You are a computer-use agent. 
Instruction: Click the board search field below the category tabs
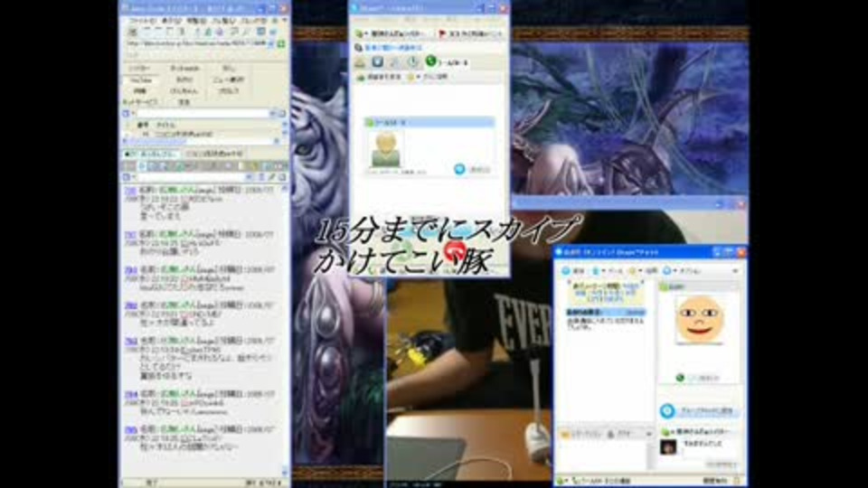click(x=203, y=114)
